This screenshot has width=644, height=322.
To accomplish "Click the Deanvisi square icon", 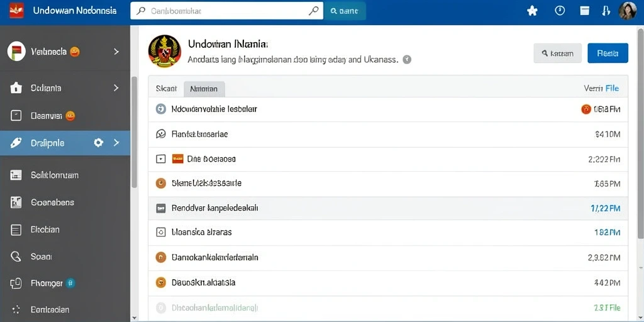I will pos(16,116).
